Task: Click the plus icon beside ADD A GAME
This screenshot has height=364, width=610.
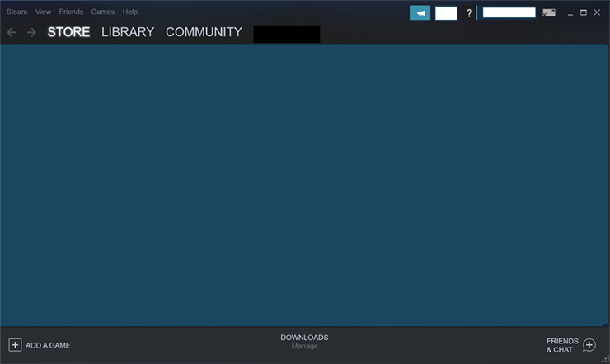Action: (15, 345)
